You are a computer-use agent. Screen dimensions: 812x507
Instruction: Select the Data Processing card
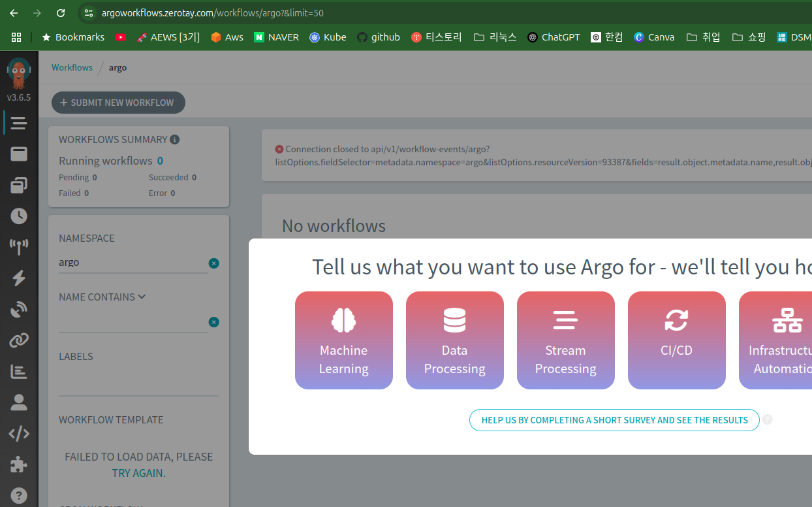click(x=455, y=340)
